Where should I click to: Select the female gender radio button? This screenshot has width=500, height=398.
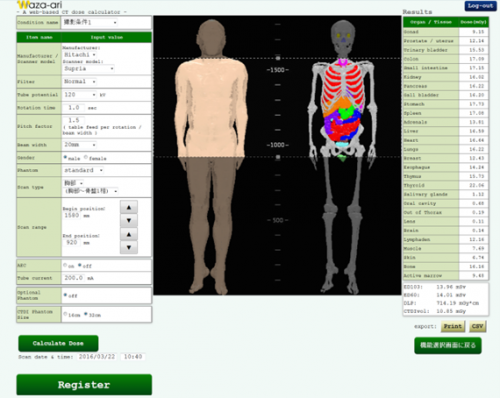coord(86,157)
